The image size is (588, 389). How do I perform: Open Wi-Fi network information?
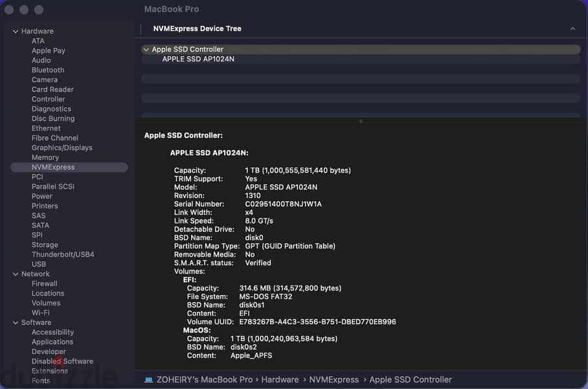click(x=41, y=313)
